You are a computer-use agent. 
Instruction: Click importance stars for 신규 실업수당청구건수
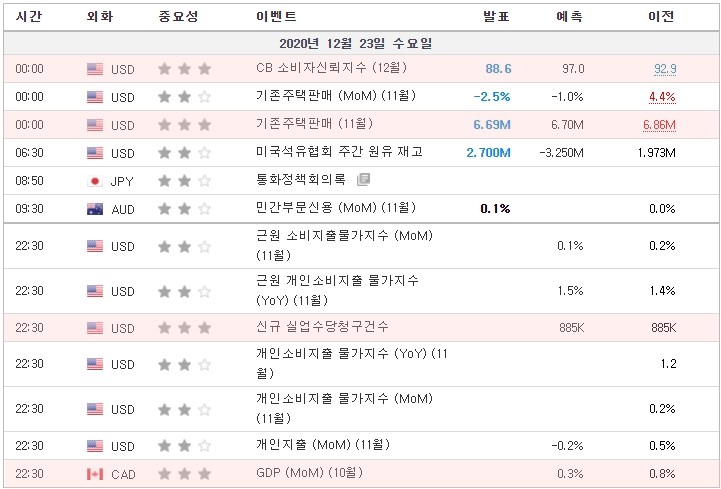click(184, 328)
